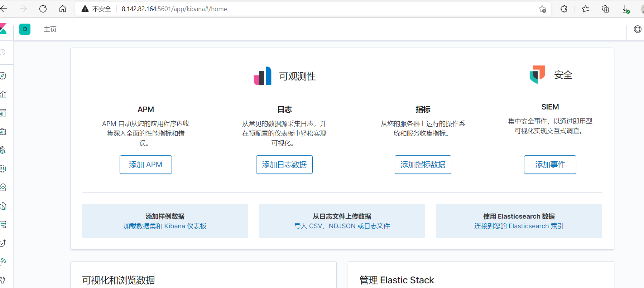Open the Discover compass icon in sidebar
Viewport: 644px width, 288px height.
pyautogui.click(x=3, y=76)
